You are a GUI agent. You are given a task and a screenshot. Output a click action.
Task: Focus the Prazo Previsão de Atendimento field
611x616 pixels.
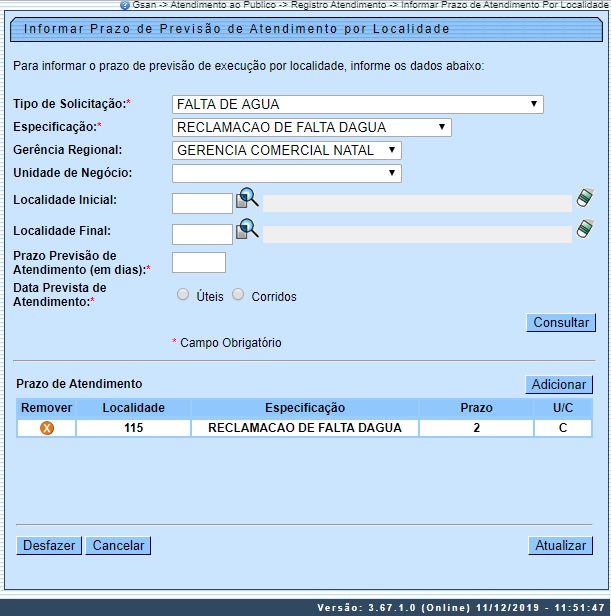(x=199, y=262)
